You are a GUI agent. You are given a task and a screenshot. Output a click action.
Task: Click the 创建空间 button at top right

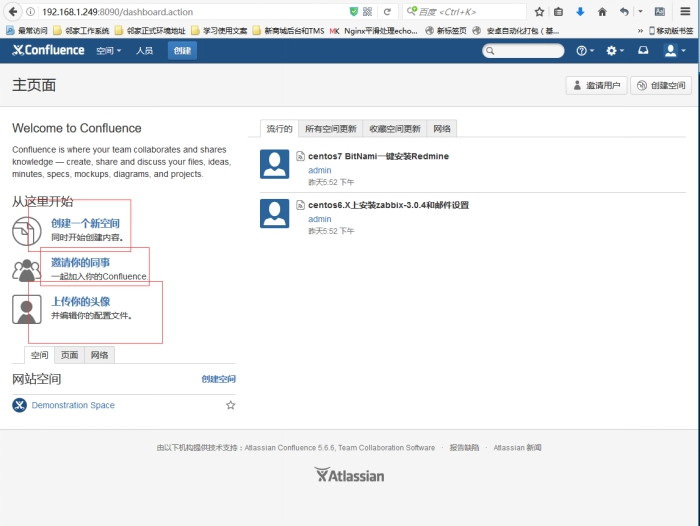coord(661,85)
